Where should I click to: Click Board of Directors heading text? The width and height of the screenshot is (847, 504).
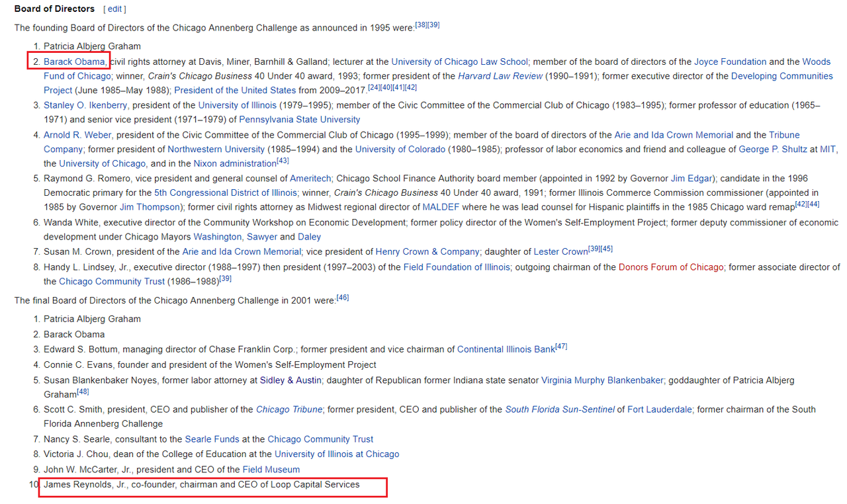54,9
